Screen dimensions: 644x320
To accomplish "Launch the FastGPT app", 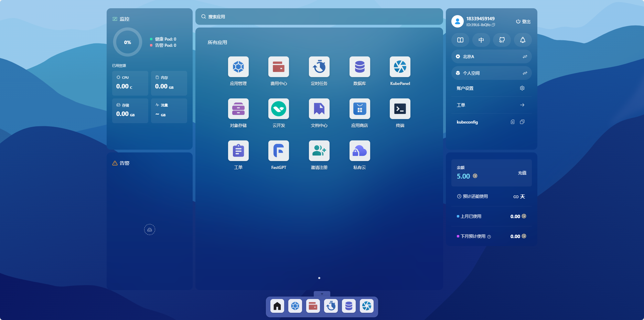I will tap(279, 151).
